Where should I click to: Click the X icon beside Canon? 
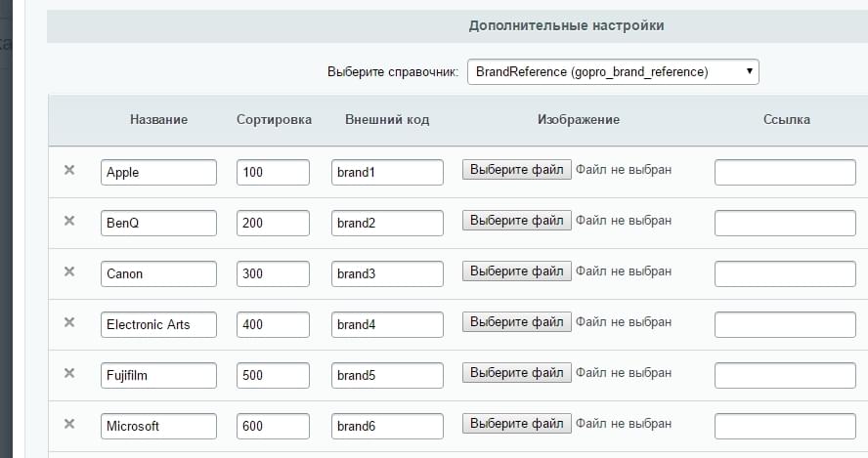[x=69, y=271]
